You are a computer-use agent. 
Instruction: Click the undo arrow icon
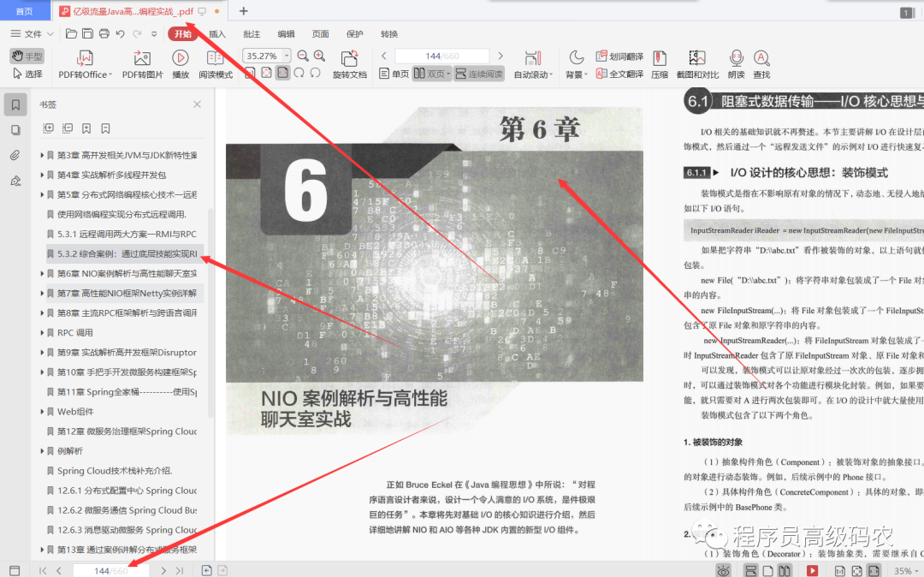[x=121, y=33]
